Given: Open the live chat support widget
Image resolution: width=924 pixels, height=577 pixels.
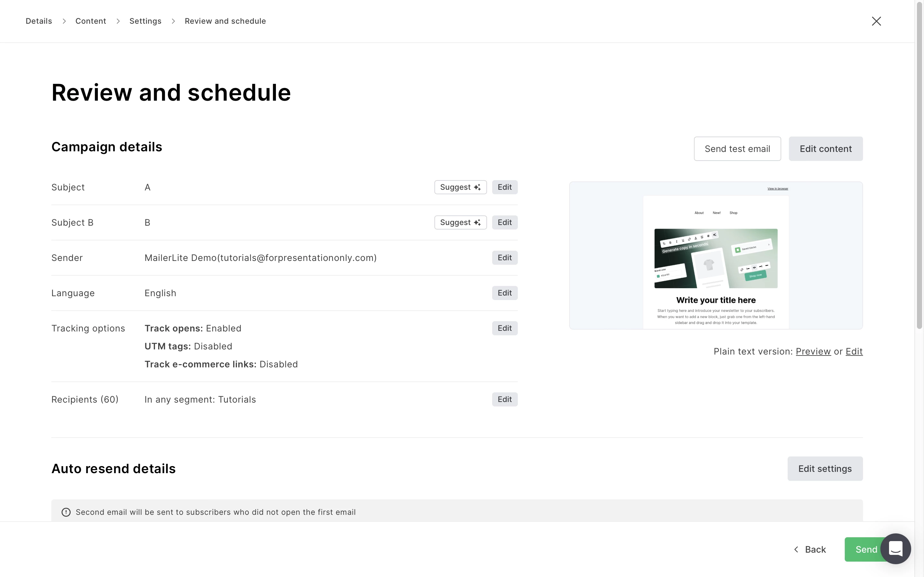Looking at the screenshot, I should tap(895, 549).
